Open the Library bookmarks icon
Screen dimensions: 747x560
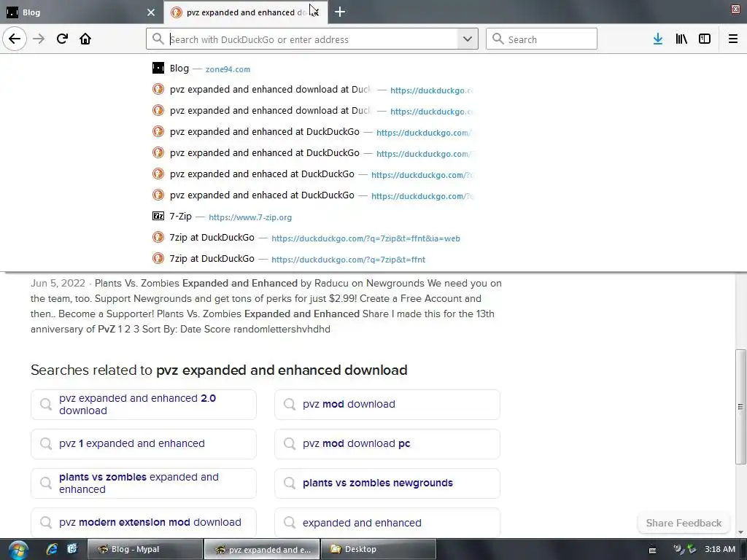coord(681,39)
